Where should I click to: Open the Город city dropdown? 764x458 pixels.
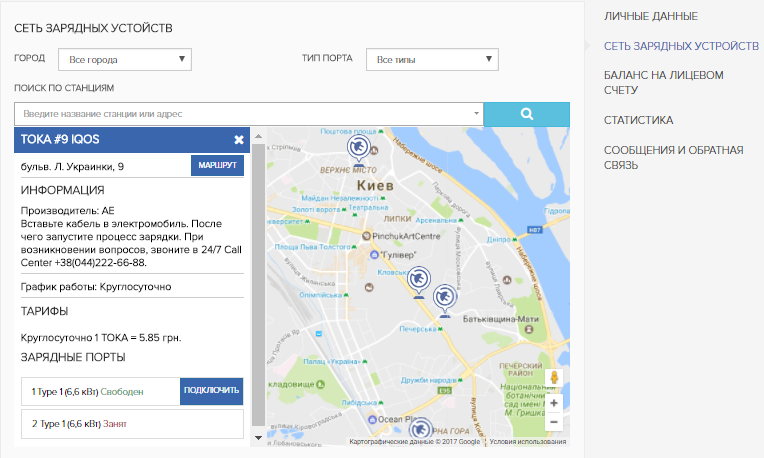[x=123, y=60]
